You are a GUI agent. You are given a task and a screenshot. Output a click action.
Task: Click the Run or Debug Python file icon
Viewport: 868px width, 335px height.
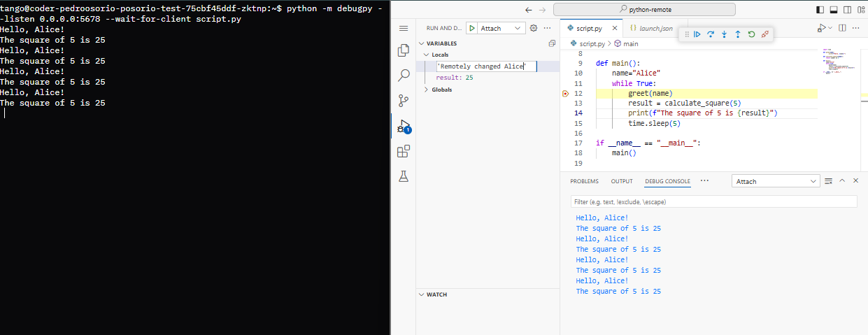822,28
